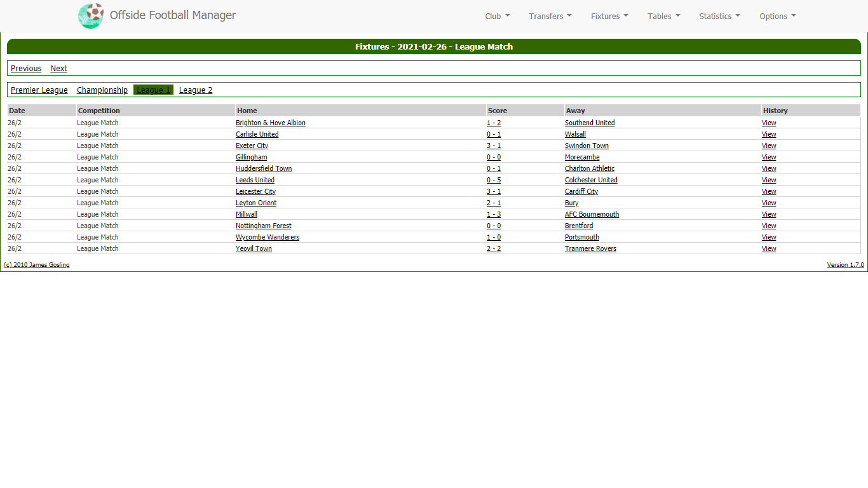Switch to Championship fixtures tab
The width and height of the screenshot is (868, 488).
102,90
